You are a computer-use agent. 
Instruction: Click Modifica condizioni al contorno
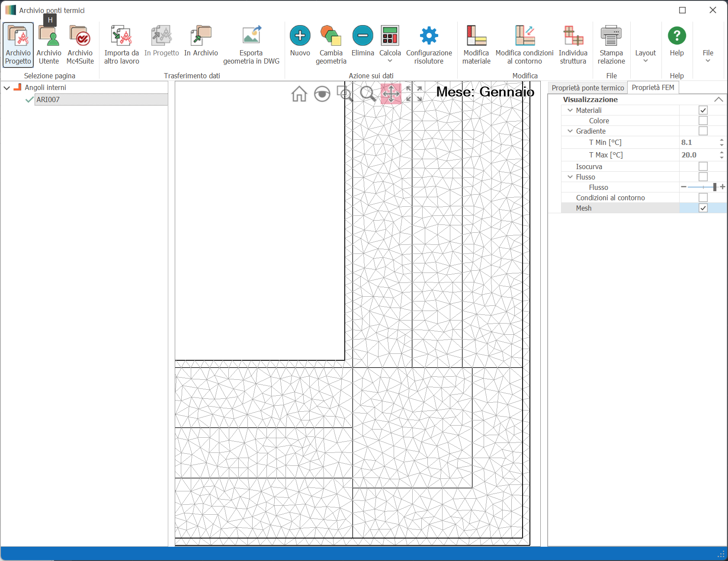tap(525, 45)
